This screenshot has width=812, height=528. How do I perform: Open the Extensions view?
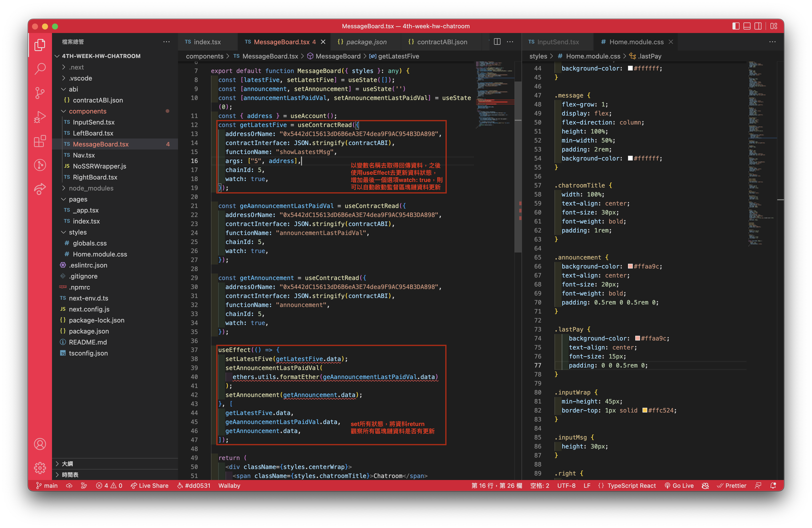coord(40,141)
